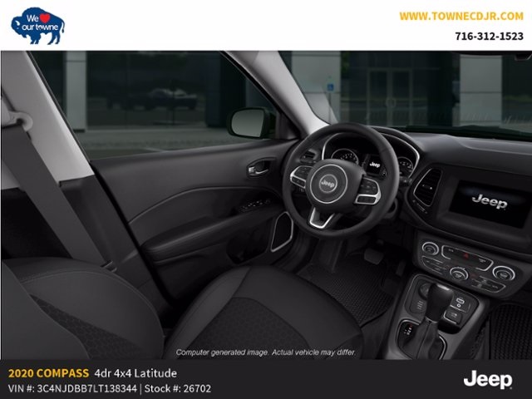
Task: Click the '4dr 4x4 Latitude' trim text
Action: pyautogui.click(x=135, y=373)
